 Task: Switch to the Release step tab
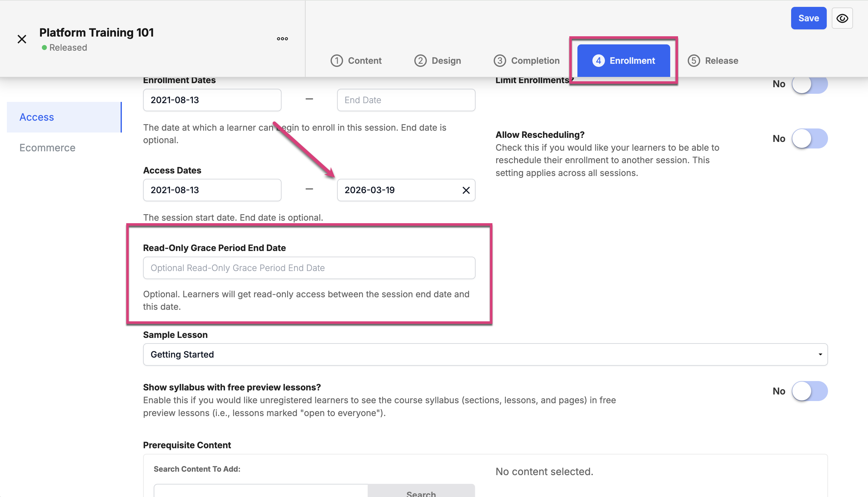pyautogui.click(x=713, y=60)
